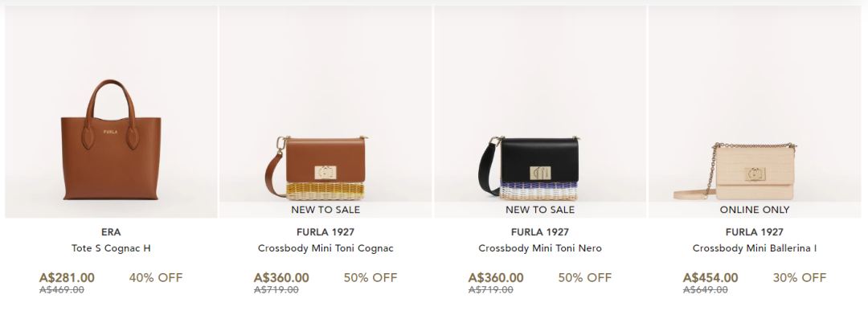The height and width of the screenshot is (319, 868).
Task: Click the FURLA 1927 label above Toni Cognac
Action: click(325, 232)
